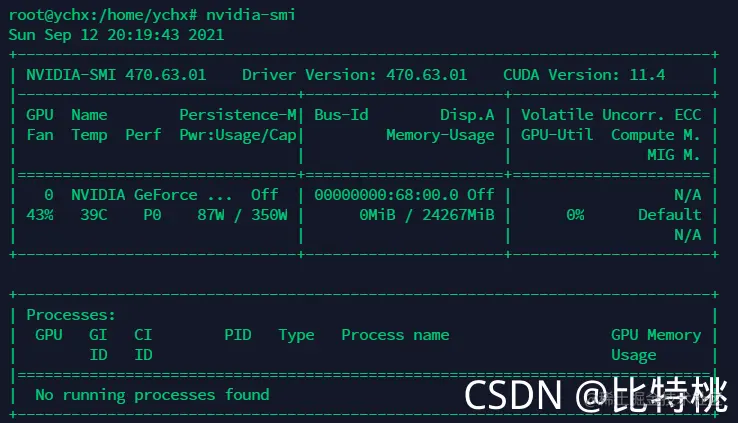Click the Pwr:Usage/Cap header
The height and width of the screenshot is (423, 738).
238,136
